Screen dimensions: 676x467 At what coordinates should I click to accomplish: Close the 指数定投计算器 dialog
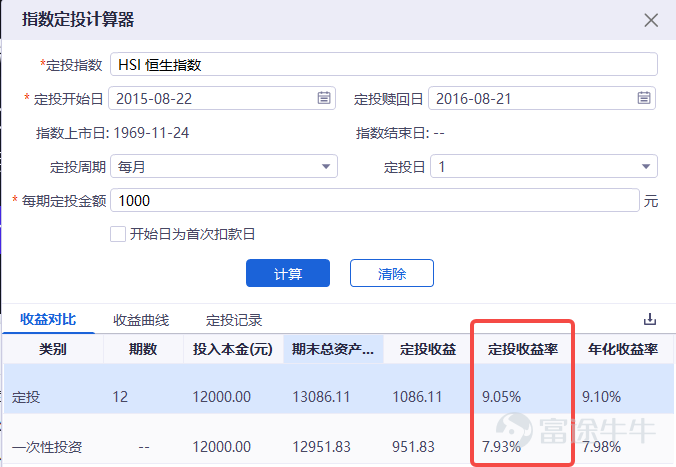point(651,20)
